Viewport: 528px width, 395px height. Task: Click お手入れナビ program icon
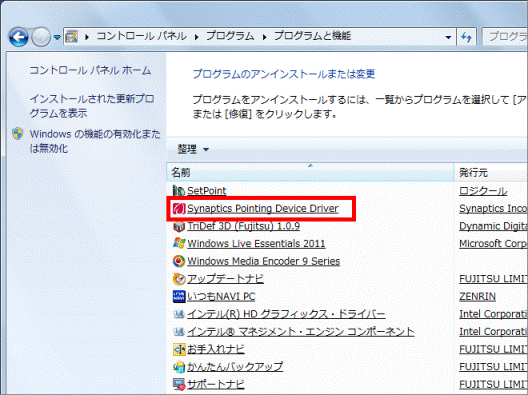tap(179, 350)
